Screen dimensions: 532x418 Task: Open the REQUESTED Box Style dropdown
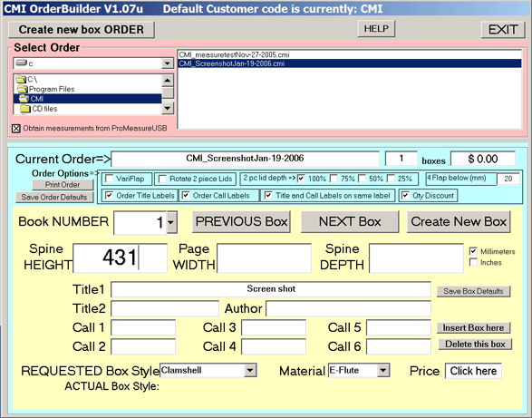click(250, 370)
